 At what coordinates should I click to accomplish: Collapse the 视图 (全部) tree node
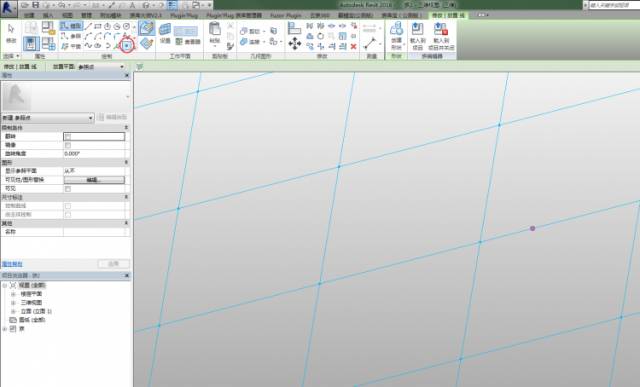4,285
